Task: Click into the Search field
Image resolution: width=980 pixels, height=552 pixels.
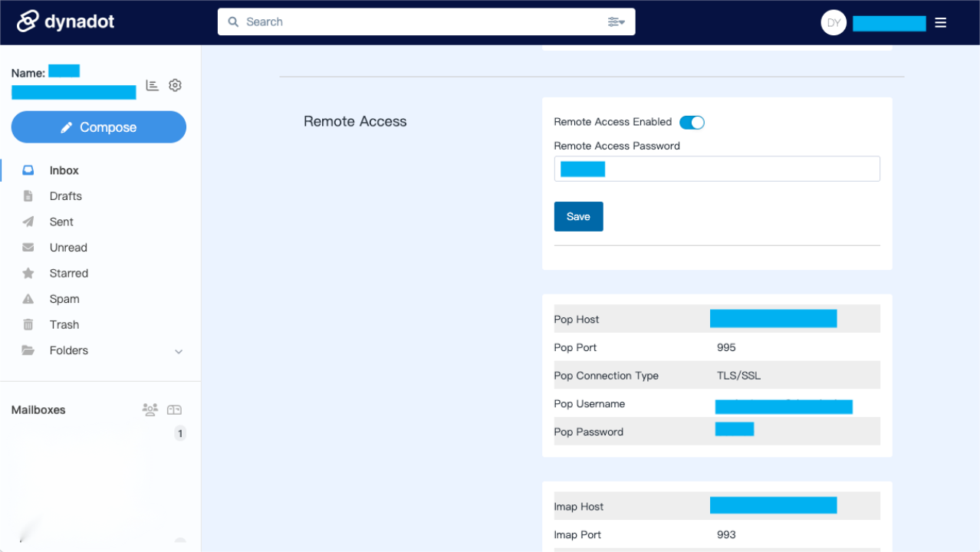Action: pyautogui.click(x=426, y=22)
